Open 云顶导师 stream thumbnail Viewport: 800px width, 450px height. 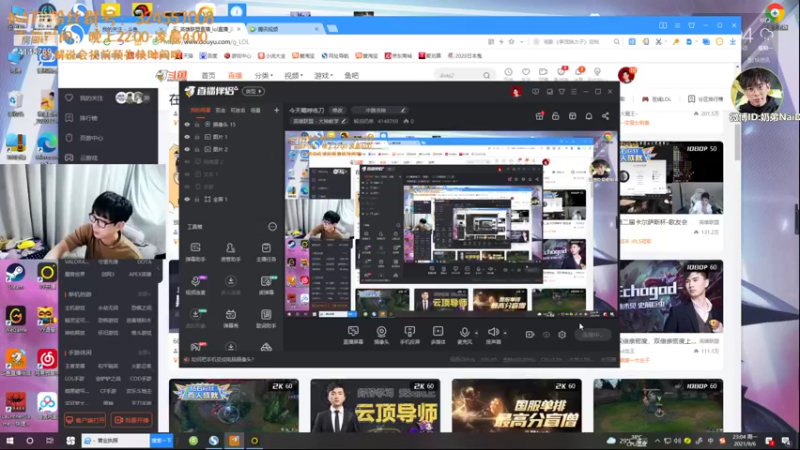(x=375, y=406)
